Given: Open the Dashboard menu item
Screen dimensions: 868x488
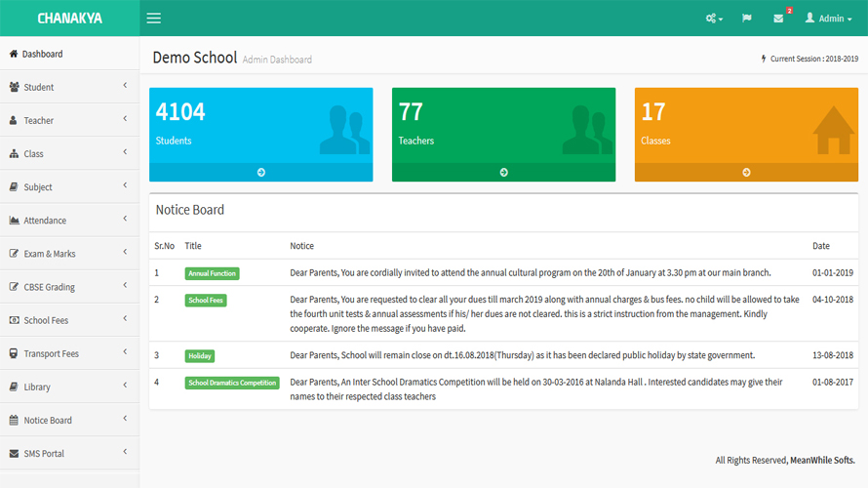Looking at the screenshot, I should [70, 54].
